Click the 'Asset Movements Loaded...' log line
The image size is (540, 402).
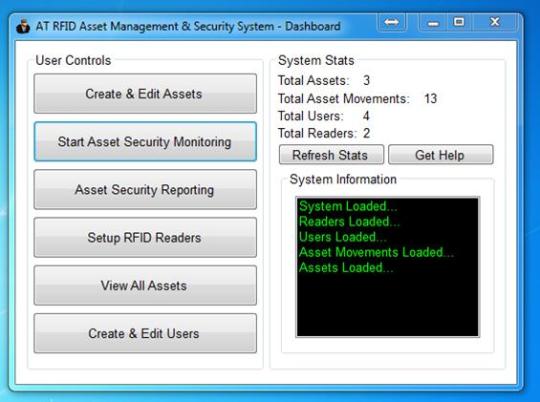click(376, 252)
